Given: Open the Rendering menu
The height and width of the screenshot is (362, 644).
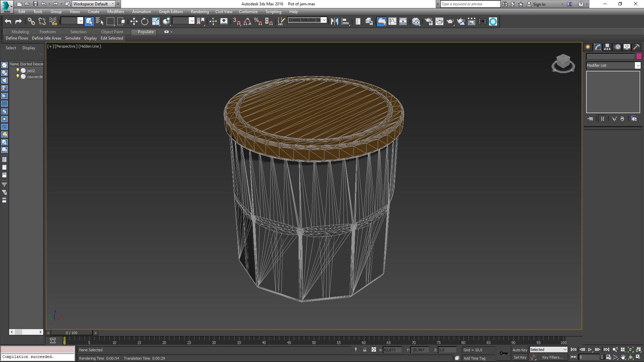Looking at the screenshot, I should coord(200,12).
